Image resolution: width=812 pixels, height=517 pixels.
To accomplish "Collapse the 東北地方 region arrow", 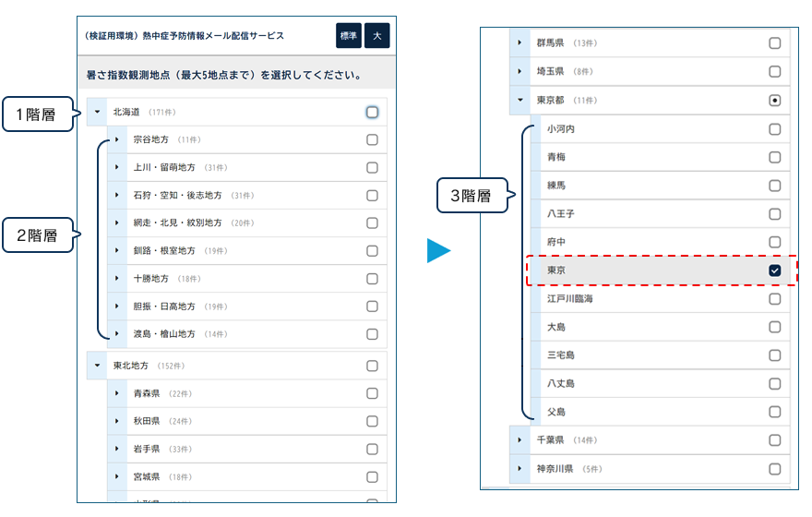I will pyautogui.click(x=97, y=366).
